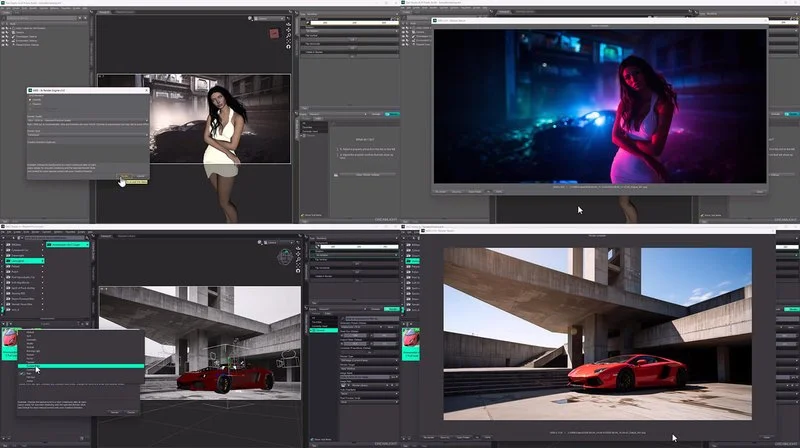The image size is (800, 448).
Task: Click the orbit view icon in top-left viewport
Action: click(289, 24)
